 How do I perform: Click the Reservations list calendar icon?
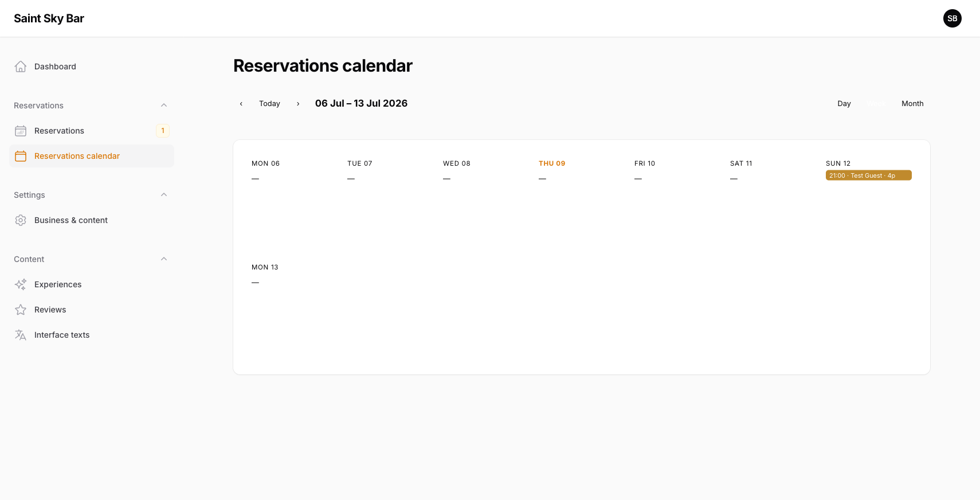click(21, 131)
